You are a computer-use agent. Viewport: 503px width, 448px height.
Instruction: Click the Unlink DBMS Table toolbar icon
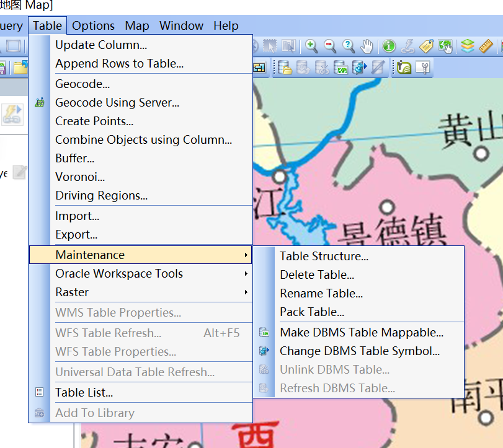[322, 68]
